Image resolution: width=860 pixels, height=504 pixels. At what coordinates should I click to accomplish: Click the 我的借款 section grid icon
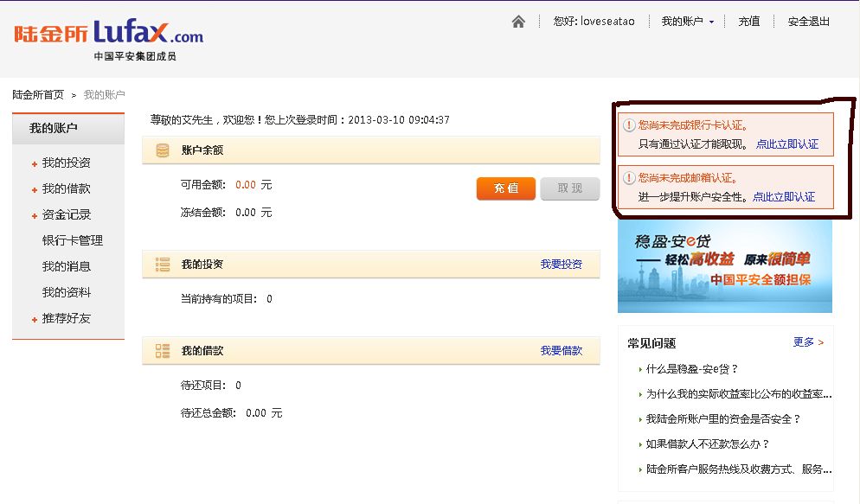click(162, 351)
